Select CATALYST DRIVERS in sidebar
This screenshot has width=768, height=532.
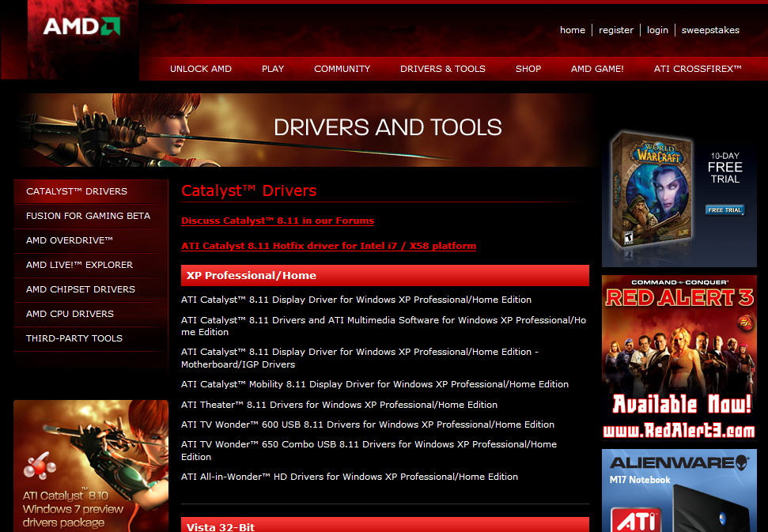tap(91, 191)
